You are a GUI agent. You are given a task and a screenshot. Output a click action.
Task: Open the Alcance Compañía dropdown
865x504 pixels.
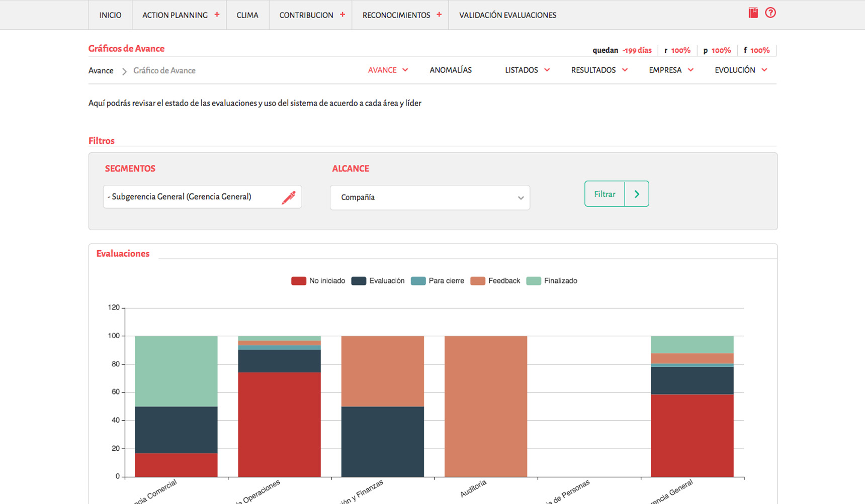click(x=430, y=197)
